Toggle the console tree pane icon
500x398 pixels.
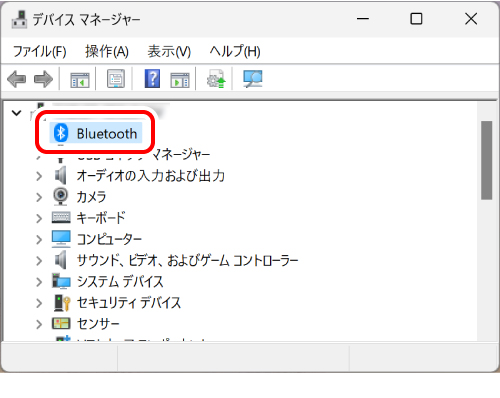[x=80, y=79]
